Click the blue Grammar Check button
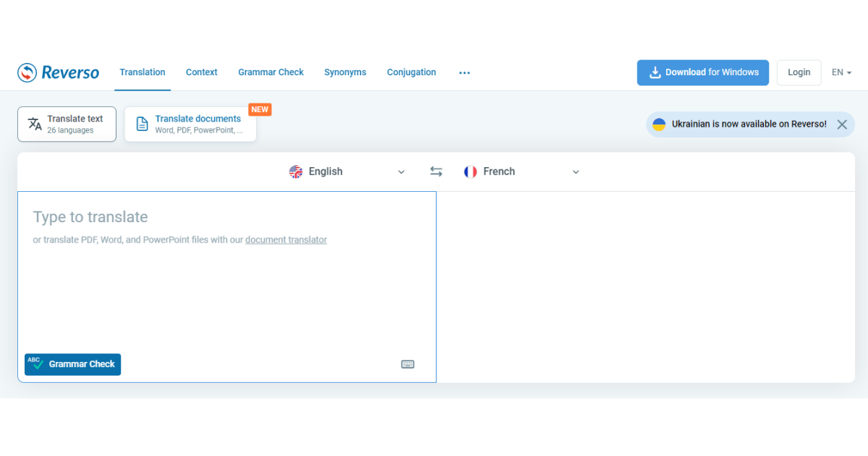The height and width of the screenshot is (456, 868). coord(72,364)
